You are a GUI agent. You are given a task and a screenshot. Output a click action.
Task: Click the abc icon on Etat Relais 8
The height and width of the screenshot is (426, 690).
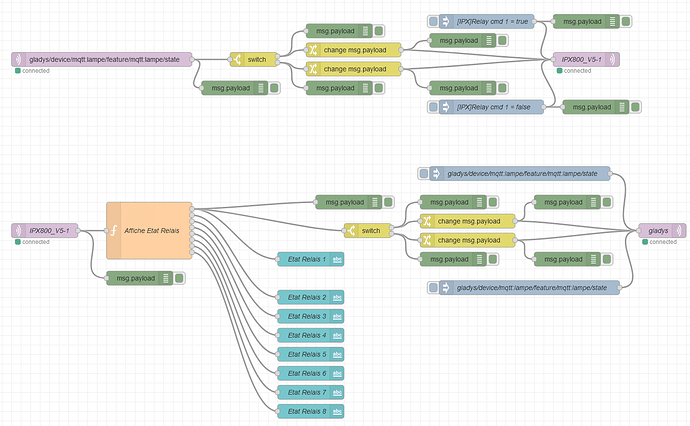[x=338, y=411]
